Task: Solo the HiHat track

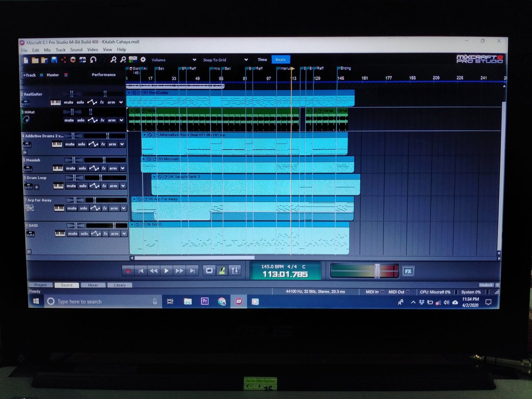Action: tap(81, 120)
